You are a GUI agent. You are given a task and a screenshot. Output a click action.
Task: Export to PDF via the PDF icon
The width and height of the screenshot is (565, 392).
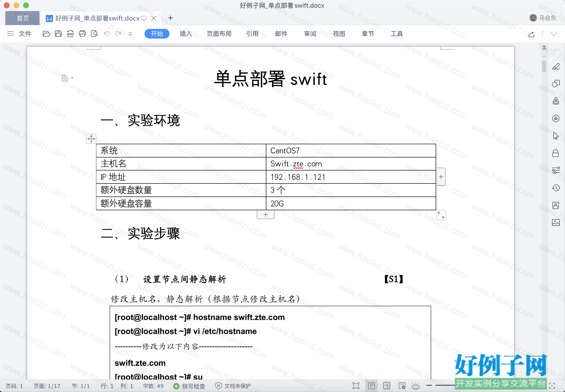click(70, 34)
